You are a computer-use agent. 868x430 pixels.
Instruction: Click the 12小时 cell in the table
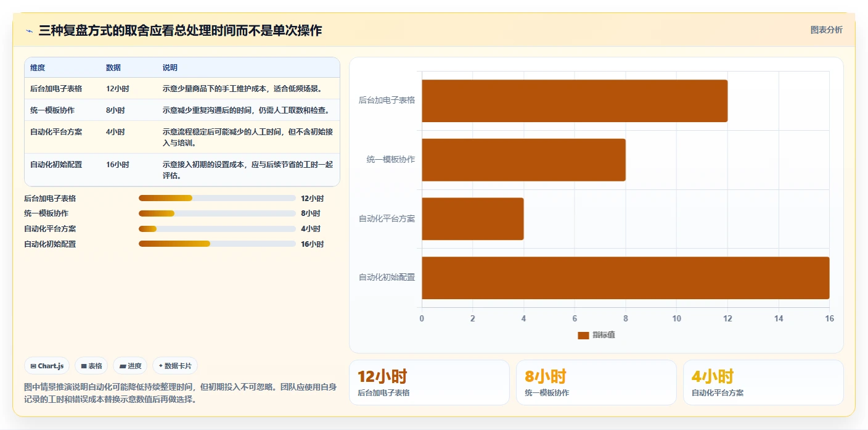pos(117,88)
